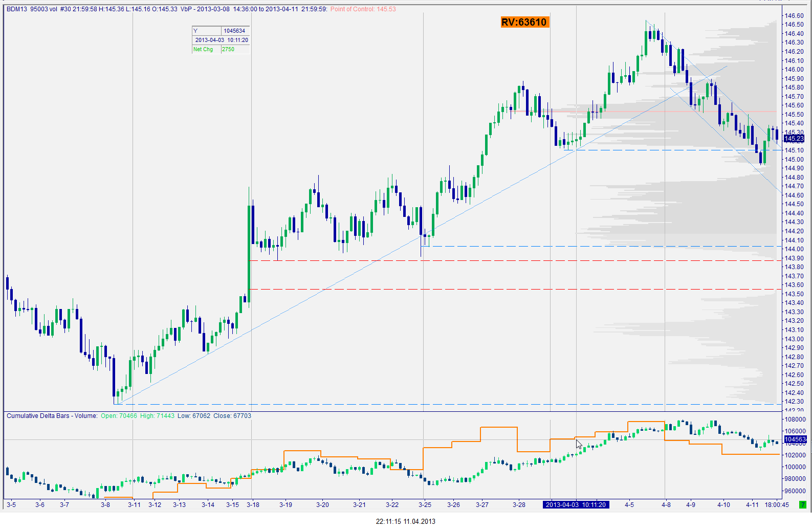Screen dimensions: 812x530
Task: Click the current price tag 145.23
Action: (794, 139)
